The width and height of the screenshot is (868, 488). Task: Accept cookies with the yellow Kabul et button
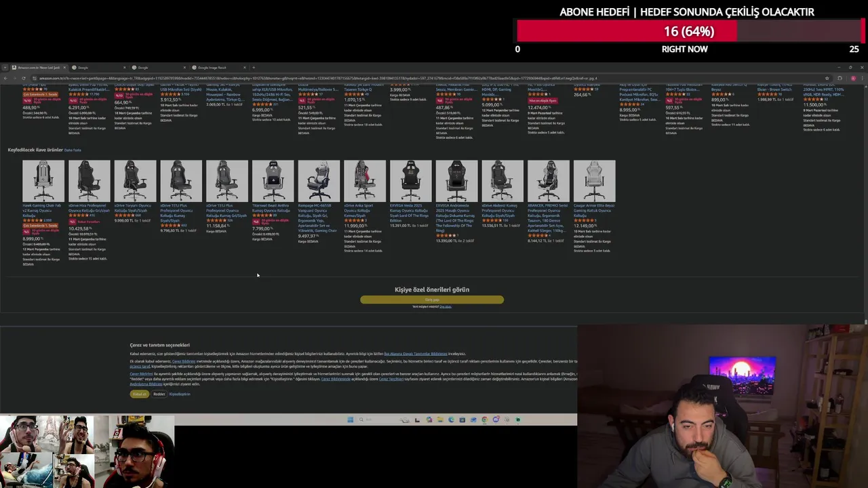140,394
